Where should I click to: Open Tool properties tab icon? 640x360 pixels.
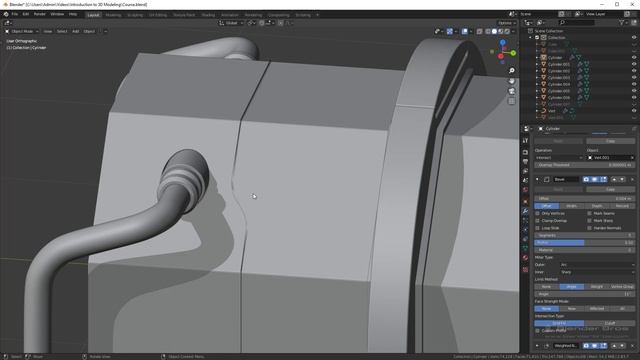pos(525,140)
